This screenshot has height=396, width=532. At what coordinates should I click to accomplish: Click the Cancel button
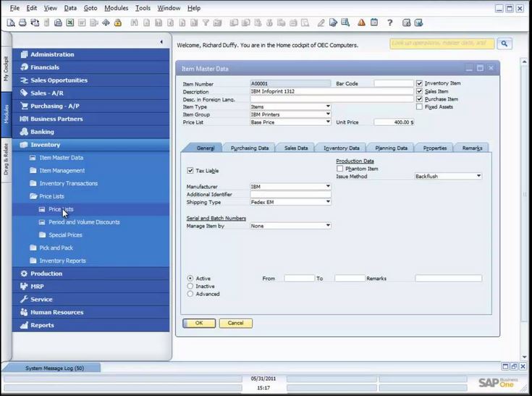coord(235,323)
